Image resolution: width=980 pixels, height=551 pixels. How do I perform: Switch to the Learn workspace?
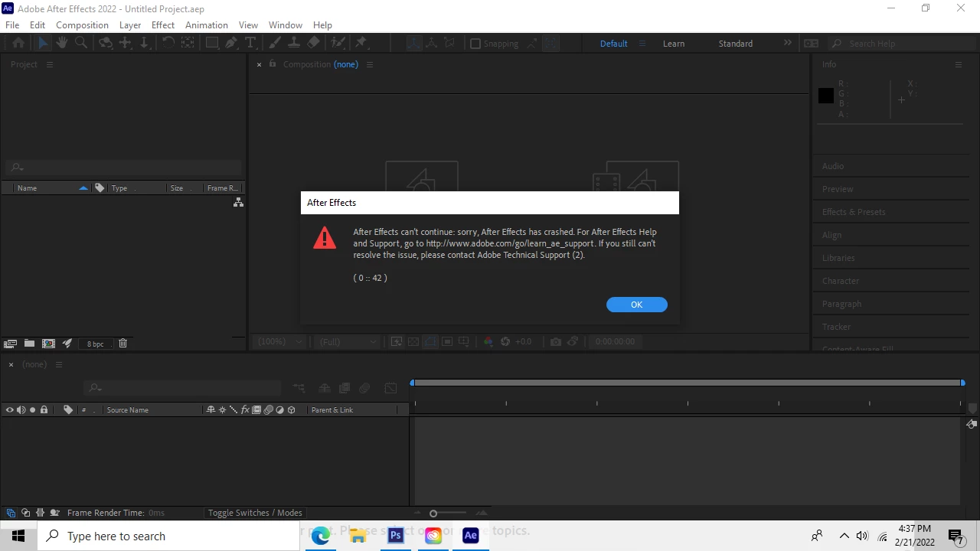coord(674,44)
